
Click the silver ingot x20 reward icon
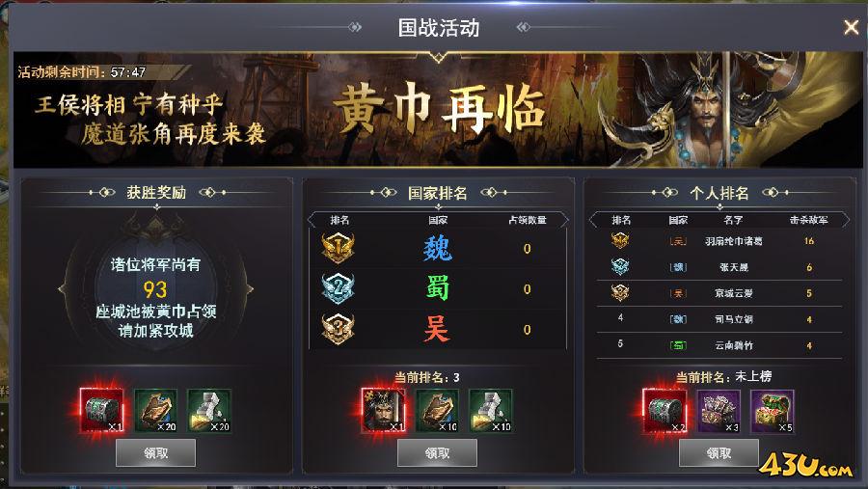pos(209,410)
